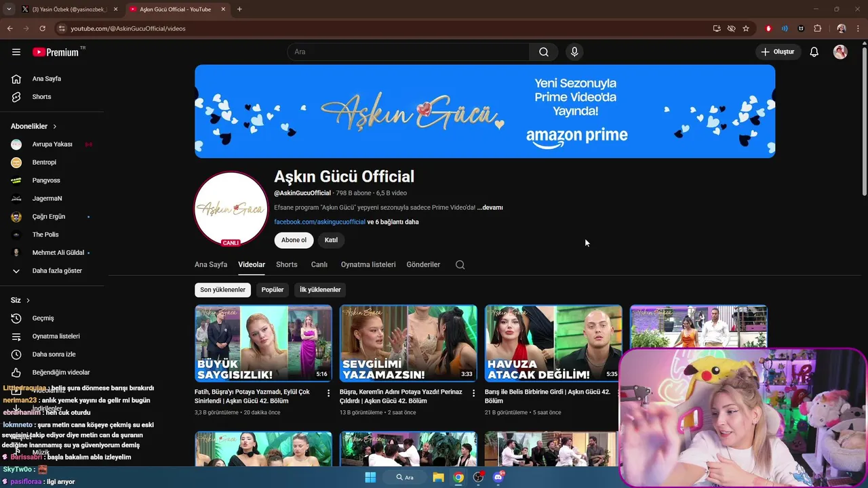Open HAVUZA ATACAK DEĞİLİM video thumbnail
The height and width of the screenshot is (488, 868).
click(x=553, y=344)
